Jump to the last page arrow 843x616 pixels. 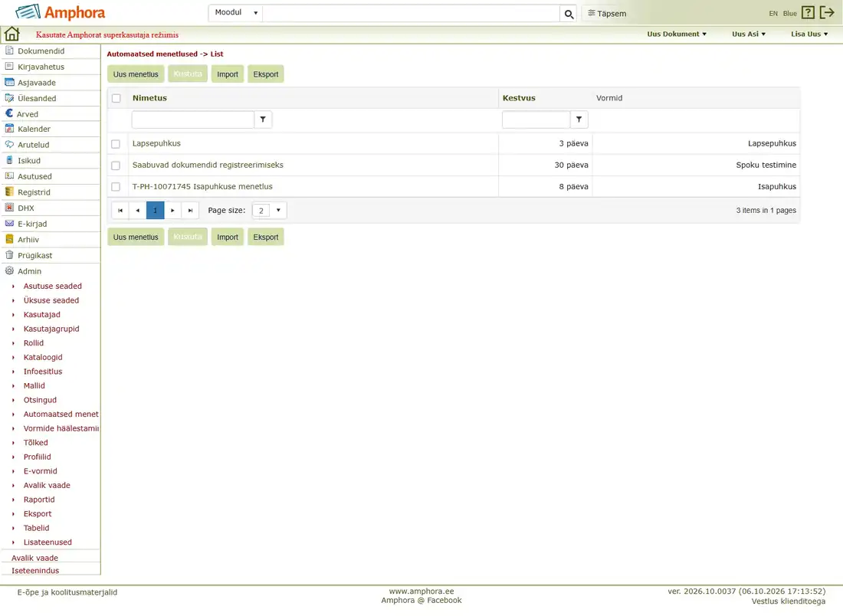click(190, 210)
